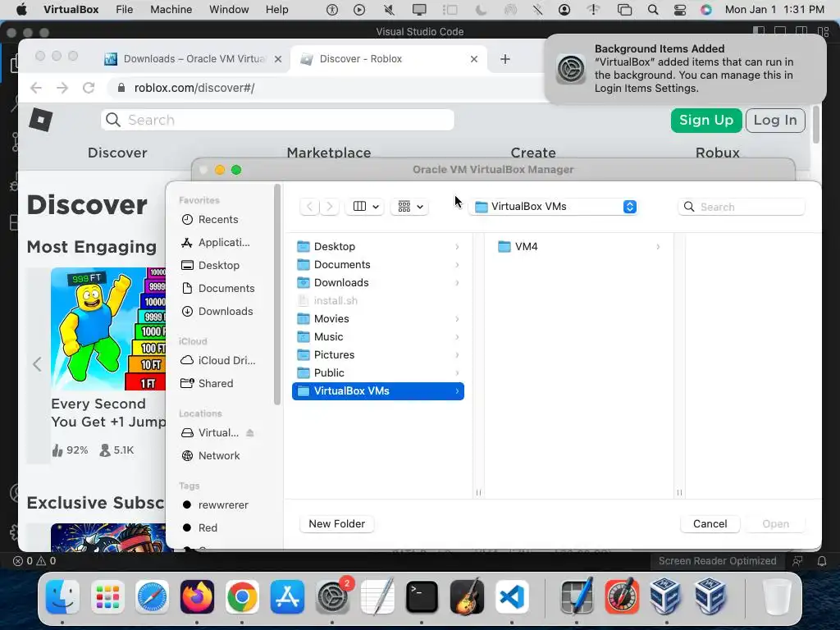This screenshot has height=630, width=840.
Task: Open Finder from the Dock
Action: [x=62, y=597]
